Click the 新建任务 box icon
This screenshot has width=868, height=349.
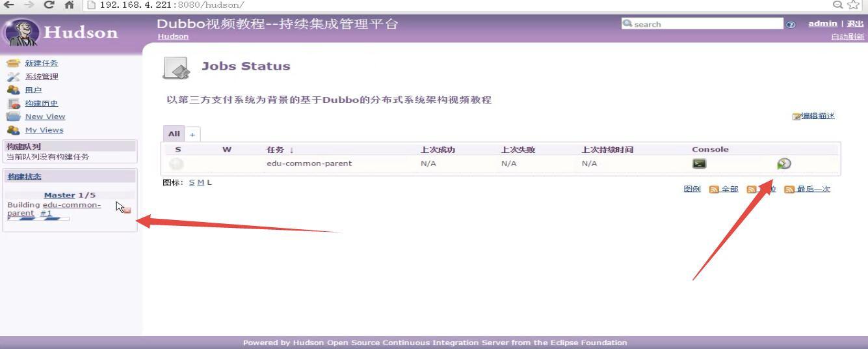[x=13, y=63]
